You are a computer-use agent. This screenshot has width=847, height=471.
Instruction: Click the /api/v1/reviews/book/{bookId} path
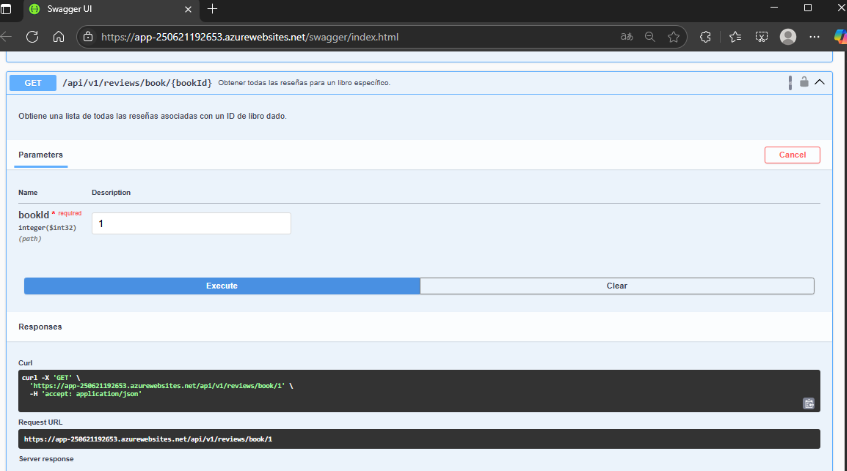137,83
